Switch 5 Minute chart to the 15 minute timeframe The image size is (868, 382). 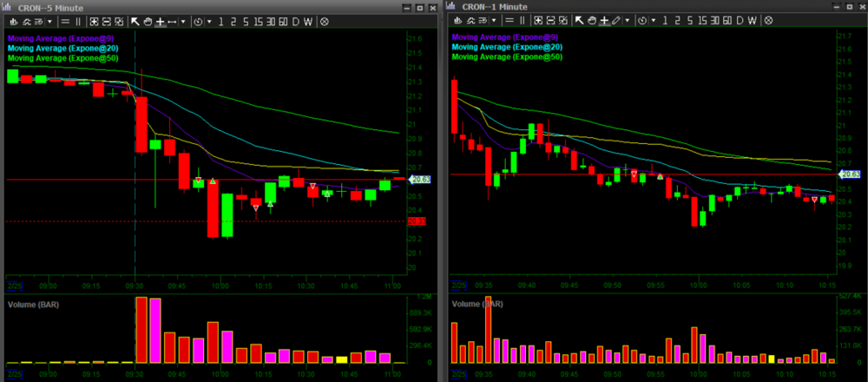coord(258,20)
